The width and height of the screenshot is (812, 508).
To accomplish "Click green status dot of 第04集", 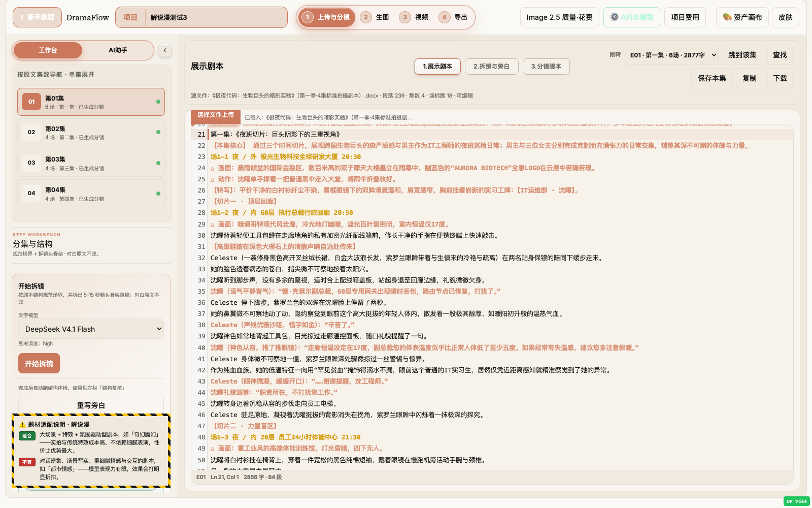I will click(158, 194).
